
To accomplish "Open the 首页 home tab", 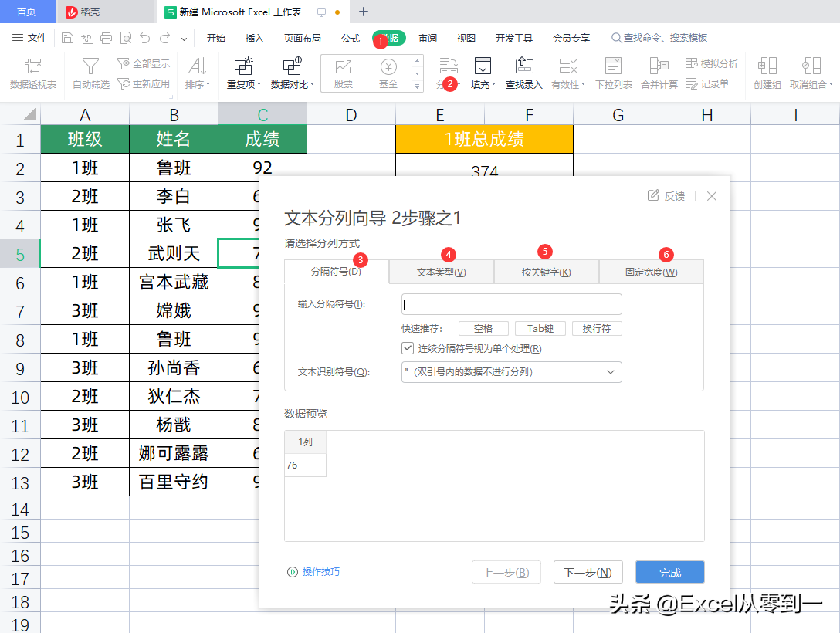I will click(x=27, y=12).
